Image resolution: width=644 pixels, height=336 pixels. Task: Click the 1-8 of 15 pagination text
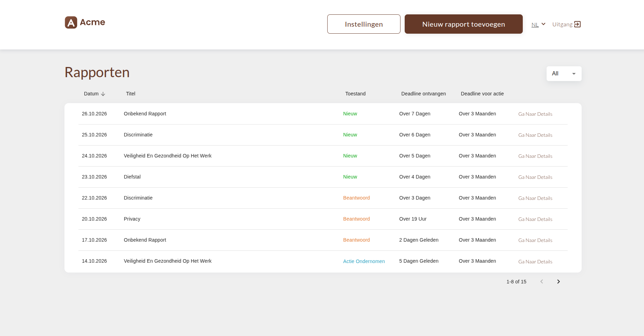click(x=516, y=282)
